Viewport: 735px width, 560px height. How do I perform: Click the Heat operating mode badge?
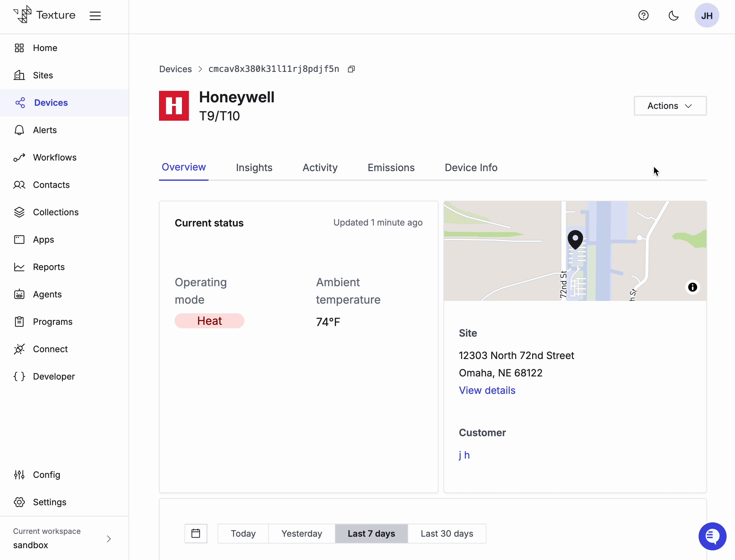coord(209,321)
